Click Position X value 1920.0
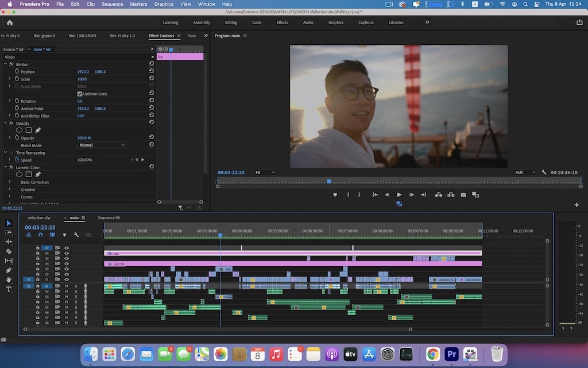The height and width of the screenshot is (368, 588). point(83,72)
